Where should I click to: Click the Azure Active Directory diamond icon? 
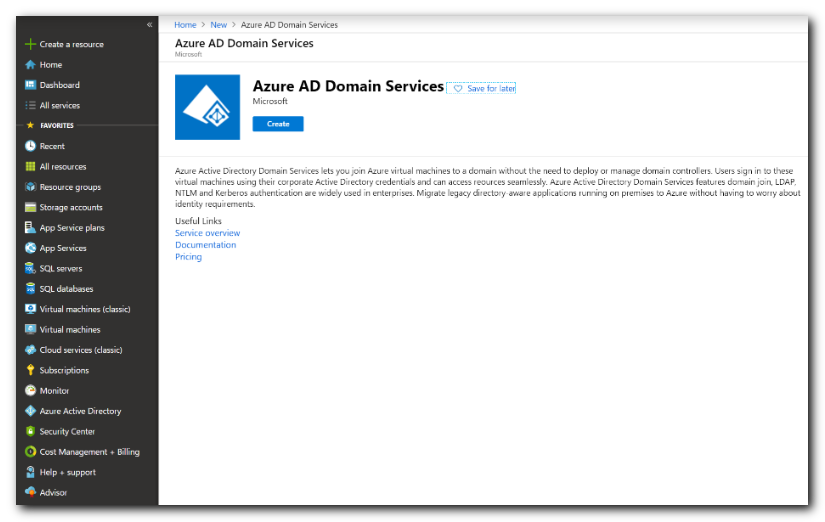[31, 411]
